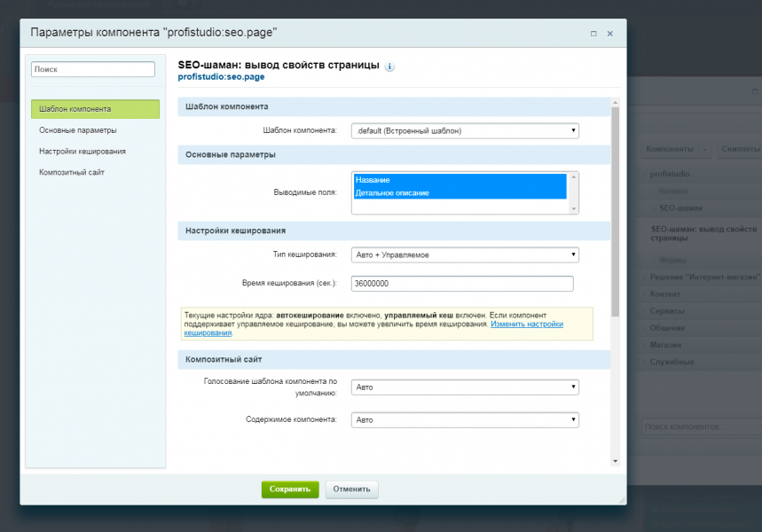This screenshot has width=762, height=532.
Task: Click the Поиск search field
Action: [x=93, y=69]
